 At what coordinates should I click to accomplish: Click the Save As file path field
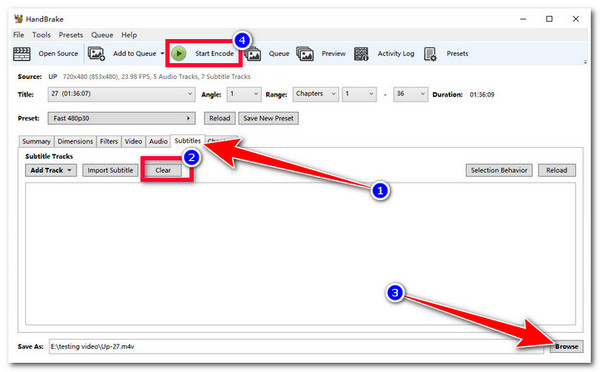tap(296, 346)
